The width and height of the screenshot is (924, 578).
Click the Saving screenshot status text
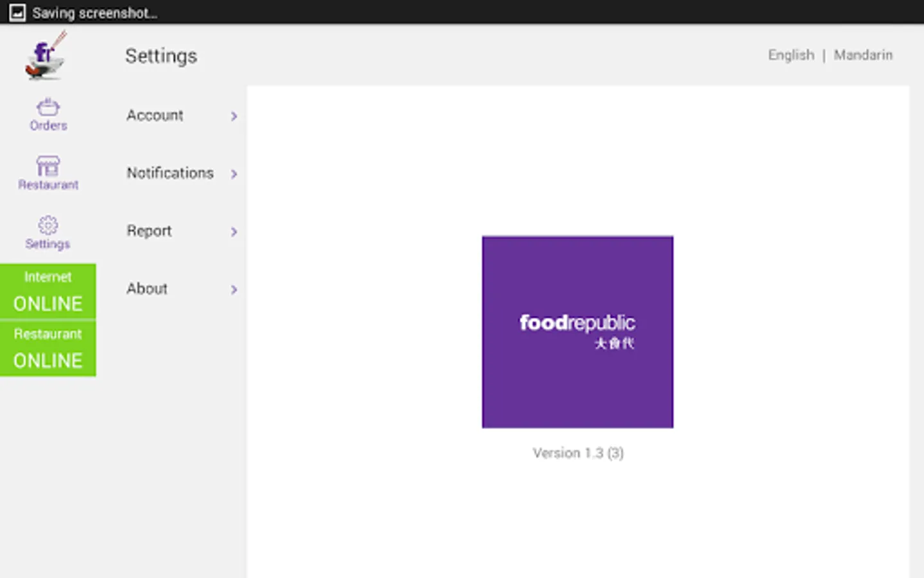click(x=95, y=13)
